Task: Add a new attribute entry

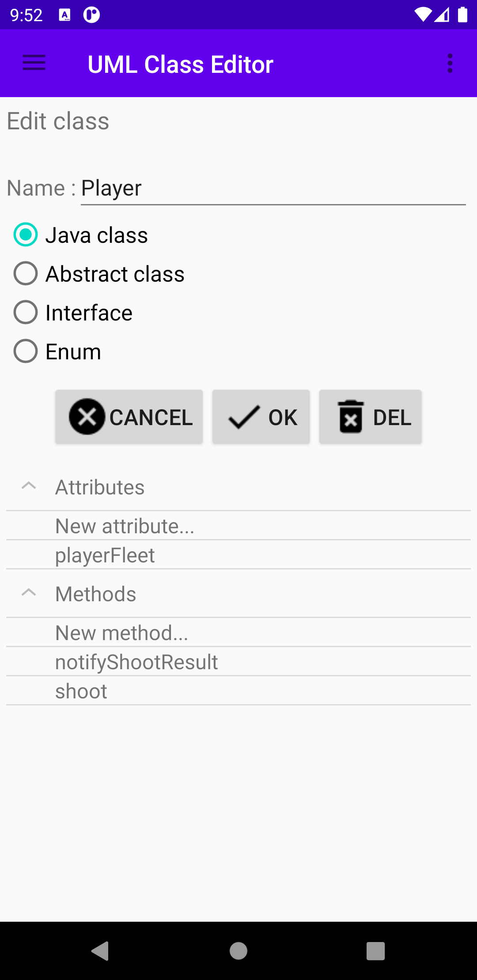Action: click(125, 526)
